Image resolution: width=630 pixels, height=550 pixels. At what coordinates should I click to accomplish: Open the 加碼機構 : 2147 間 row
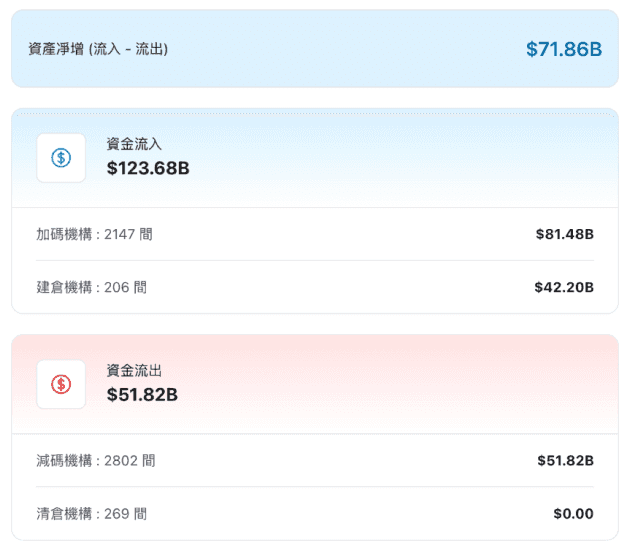pyautogui.click(x=94, y=234)
